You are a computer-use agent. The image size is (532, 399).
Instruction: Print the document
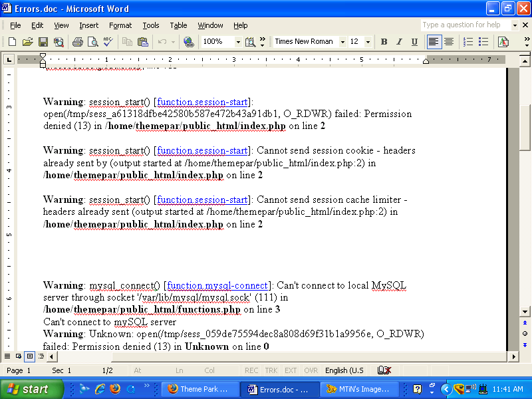click(78, 42)
